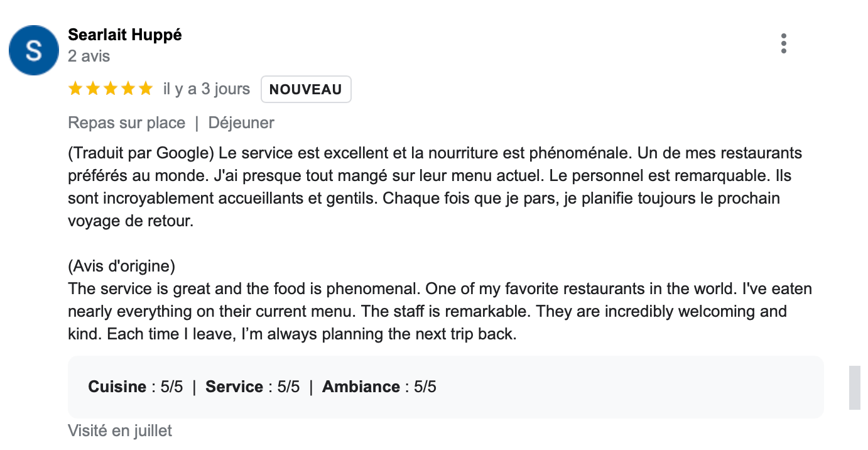Click the grey scrollbar thumb at right
Screen dimensions: 868x450
(x=854, y=387)
